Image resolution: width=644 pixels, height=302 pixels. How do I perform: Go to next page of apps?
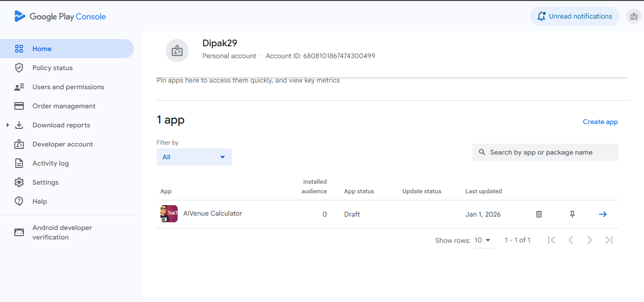point(590,240)
